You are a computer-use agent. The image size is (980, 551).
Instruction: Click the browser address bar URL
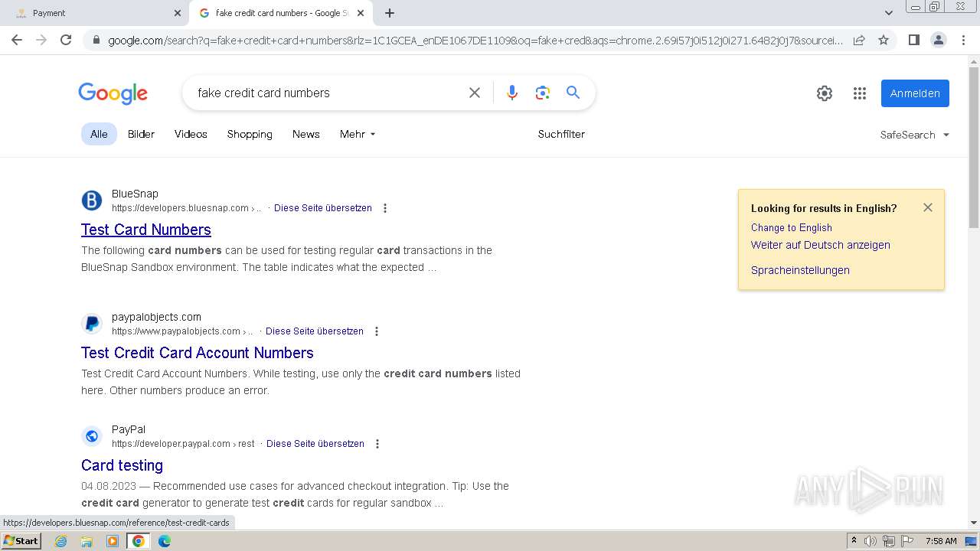[x=475, y=41]
